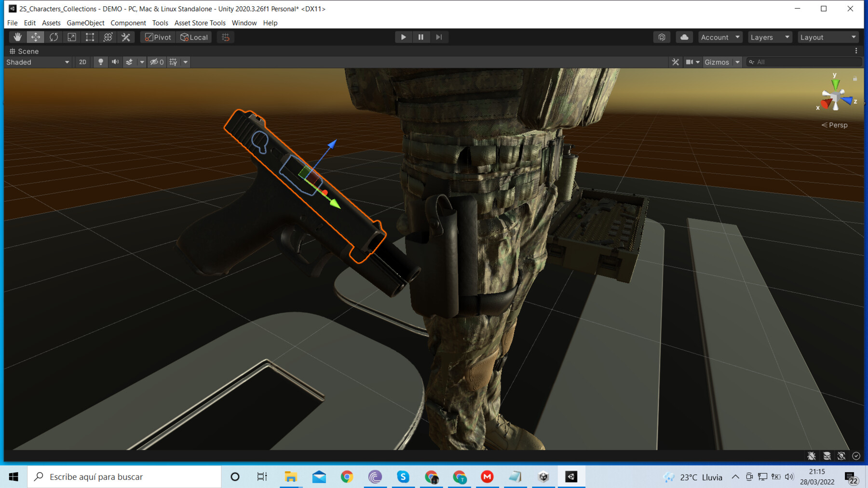Open the Layout dropdown
The width and height of the screenshot is (868, 488).
pos(827,37)
